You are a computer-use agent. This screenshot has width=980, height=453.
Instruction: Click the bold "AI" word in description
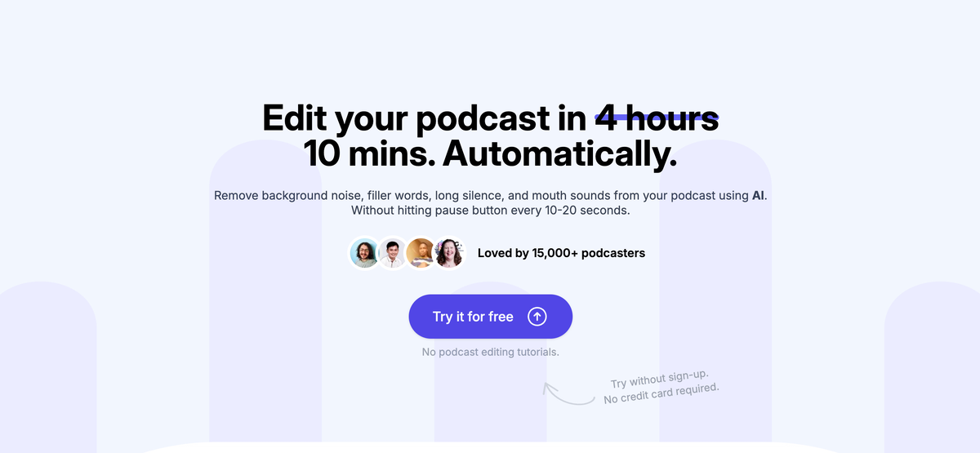tap(759, 196)
